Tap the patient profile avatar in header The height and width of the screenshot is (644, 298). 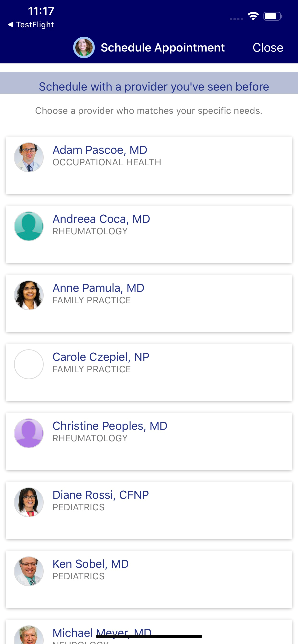point(84,47)
